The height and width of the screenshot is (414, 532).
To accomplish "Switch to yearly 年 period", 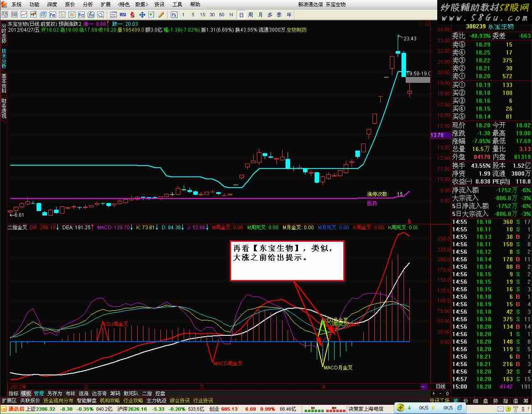I will coord(289,15).
